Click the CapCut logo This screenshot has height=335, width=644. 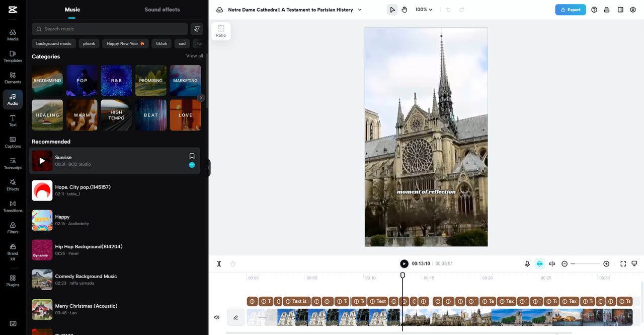pyautogui.click(x=13, y=10)
